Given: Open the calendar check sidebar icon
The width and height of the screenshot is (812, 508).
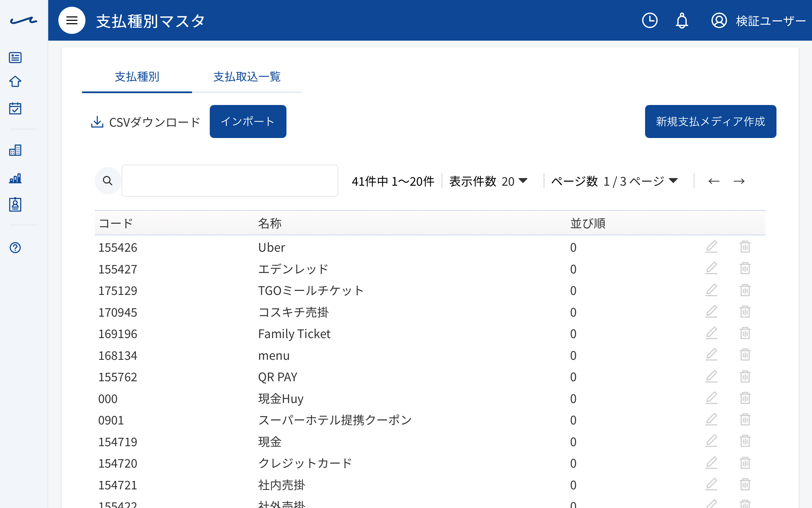Looking at the screenshot, I should click(15, 108).
